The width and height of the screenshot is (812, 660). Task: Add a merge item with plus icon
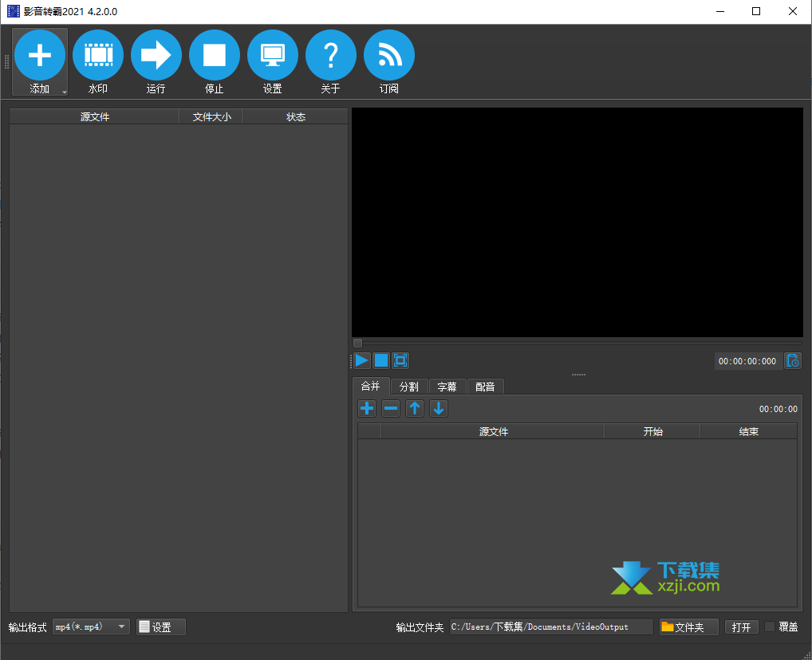click(x=367, y=408)
